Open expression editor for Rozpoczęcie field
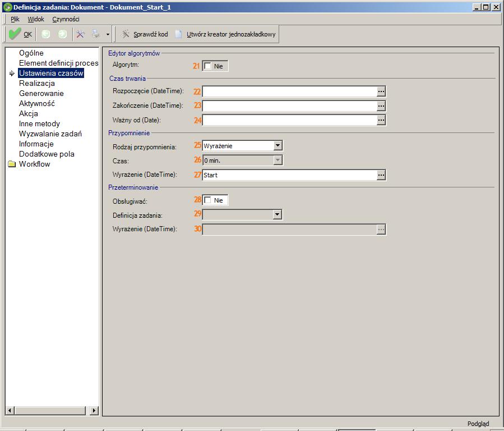The width and height of the screenshot is (504, 431). 381,91
